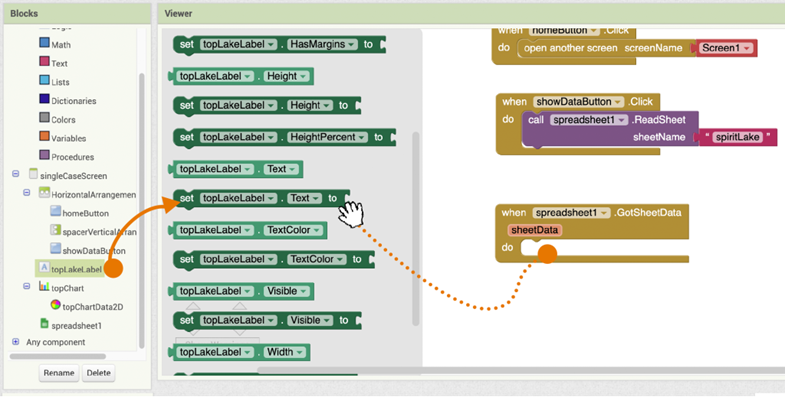Select the Procedures blocks category
Screen dimensions: 785x397
[x=67, y=156]
